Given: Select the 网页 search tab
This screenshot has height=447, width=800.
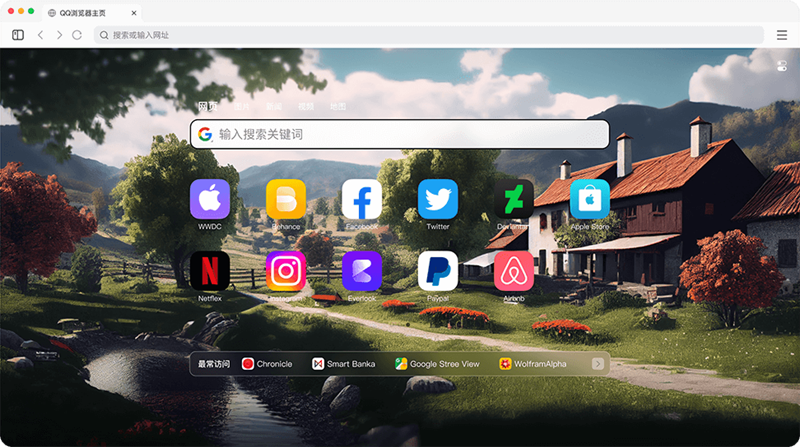Looking at the screenshot, I should tap(208, 106).
